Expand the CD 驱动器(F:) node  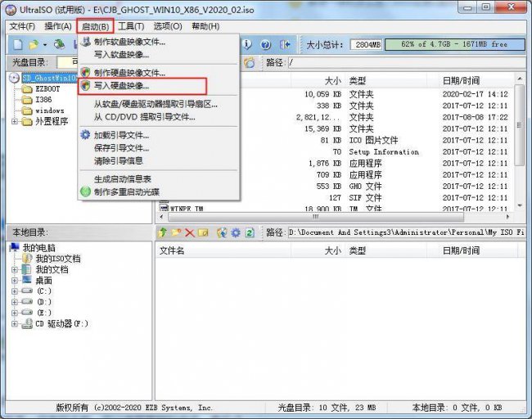click(x=14, y=324)
